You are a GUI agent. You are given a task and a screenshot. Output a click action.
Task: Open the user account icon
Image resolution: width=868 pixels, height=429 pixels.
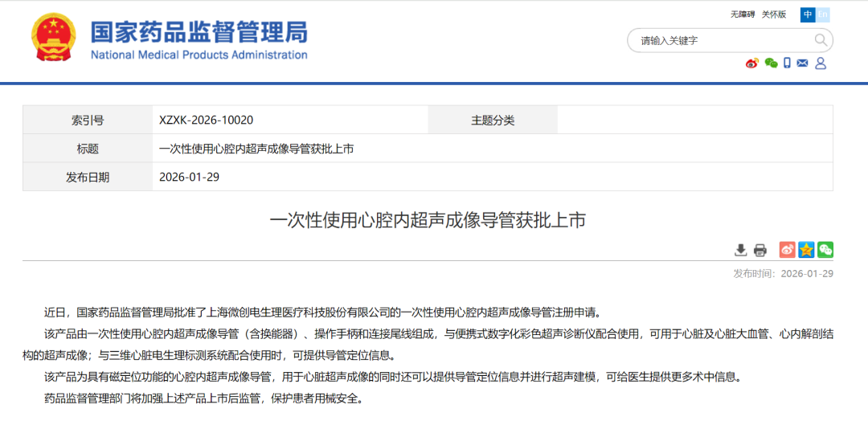tap(821, 63)
